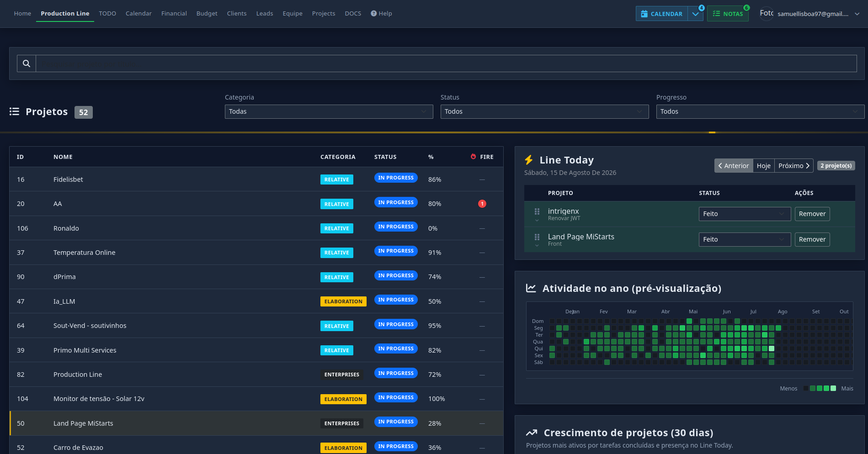
Task: Go to the Home tab
Action: (x=22, y=14)
